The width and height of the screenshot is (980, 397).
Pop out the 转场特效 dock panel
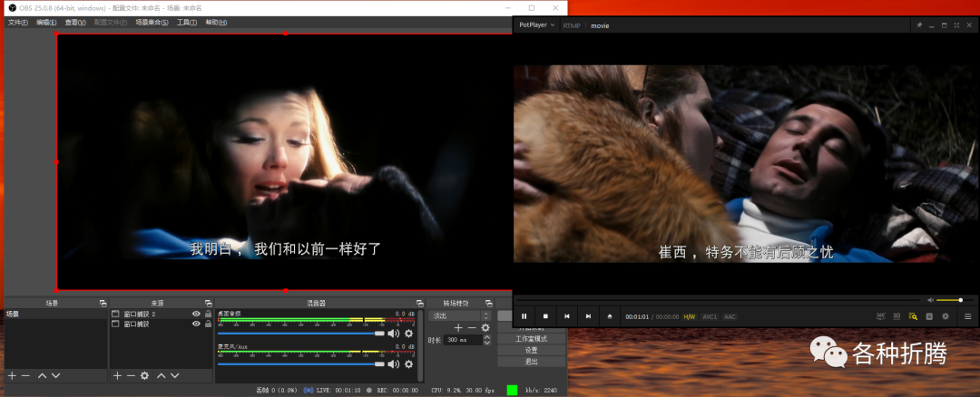(x=489, y=304)
